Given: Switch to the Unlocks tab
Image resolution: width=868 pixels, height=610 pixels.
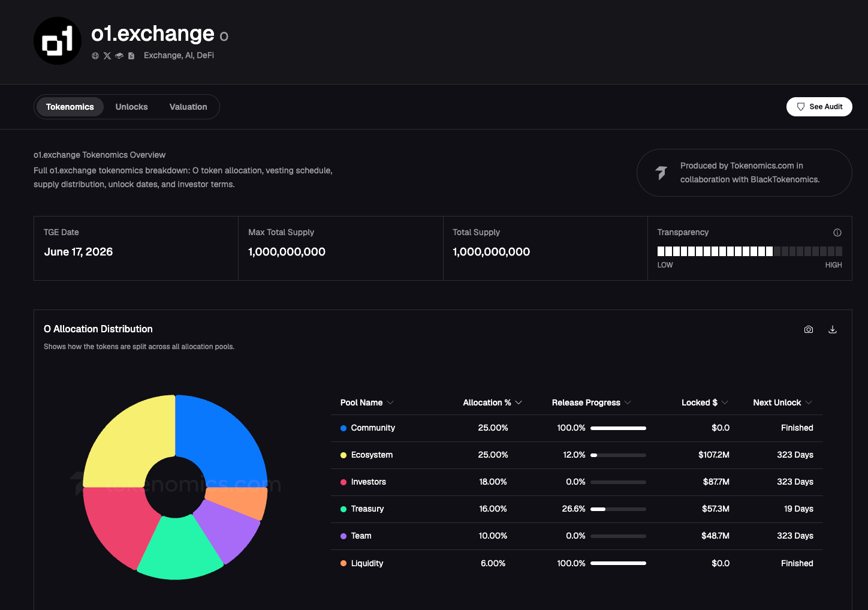Looking at the screenshot, I should pyautogui.click(x=131, y=107).
